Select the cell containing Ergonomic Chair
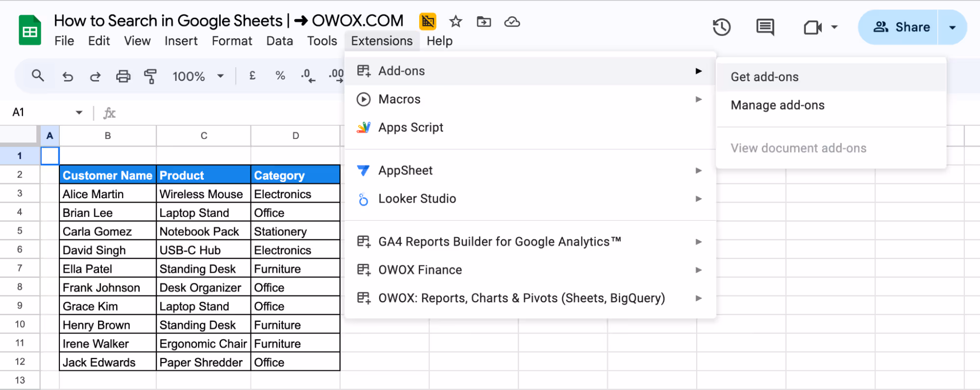The height and width of the screenshot is (390, 980). (x=204, y=344)
